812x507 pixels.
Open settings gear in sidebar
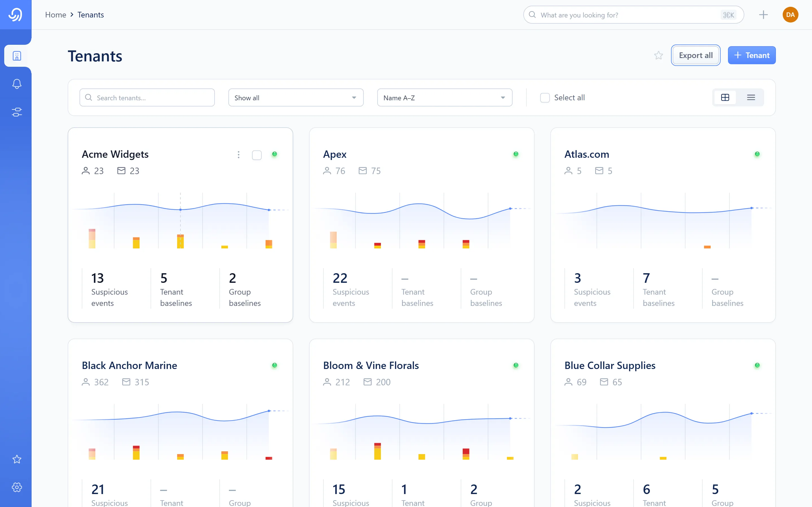click(x=17, y=487)
